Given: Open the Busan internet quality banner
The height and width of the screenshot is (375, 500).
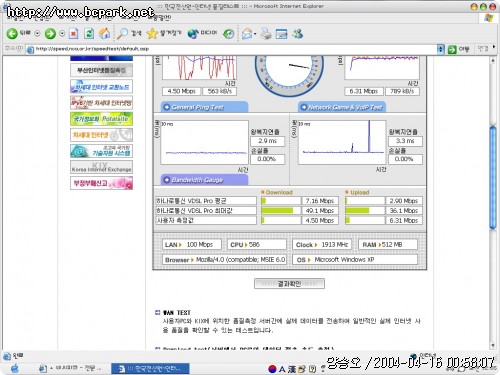Looking at the screenshot, I should (x=101, y=70).
